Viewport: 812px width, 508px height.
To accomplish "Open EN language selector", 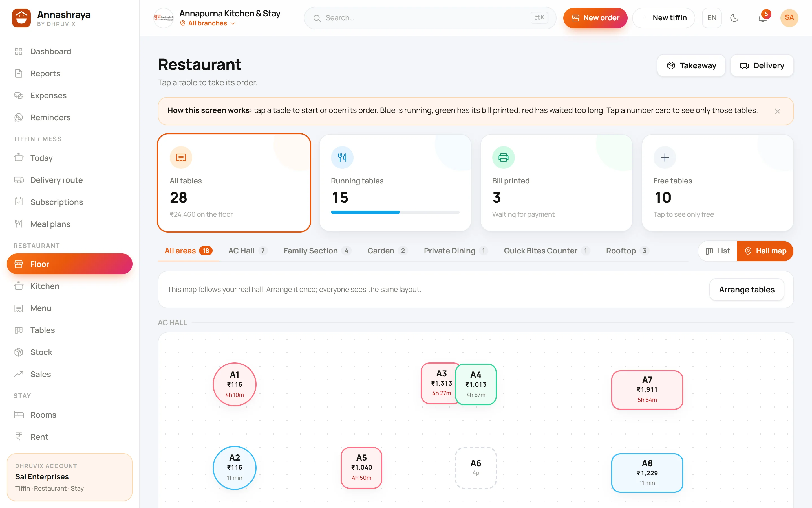I will [712, 18].
